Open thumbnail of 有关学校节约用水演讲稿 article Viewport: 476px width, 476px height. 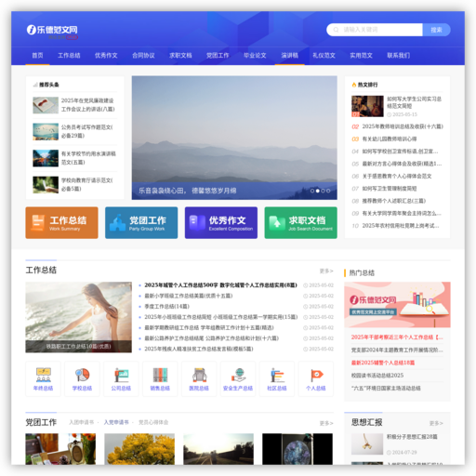pyautogui.click(x=46, y=158)
